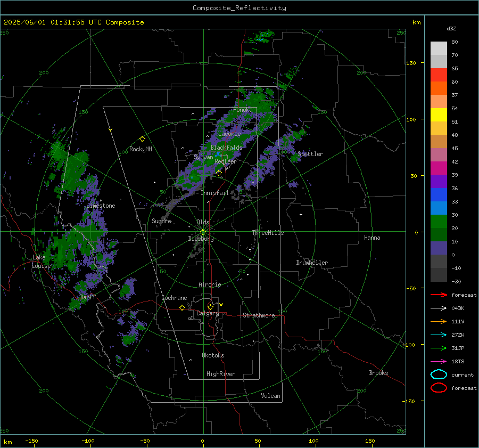479x448 pixels.
Task: Click the yellow diamond marker above Calgary
Action: point(210,307)
